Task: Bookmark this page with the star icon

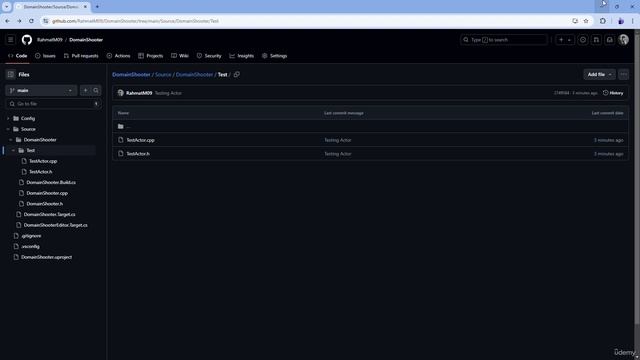Action: click(586, 21)
